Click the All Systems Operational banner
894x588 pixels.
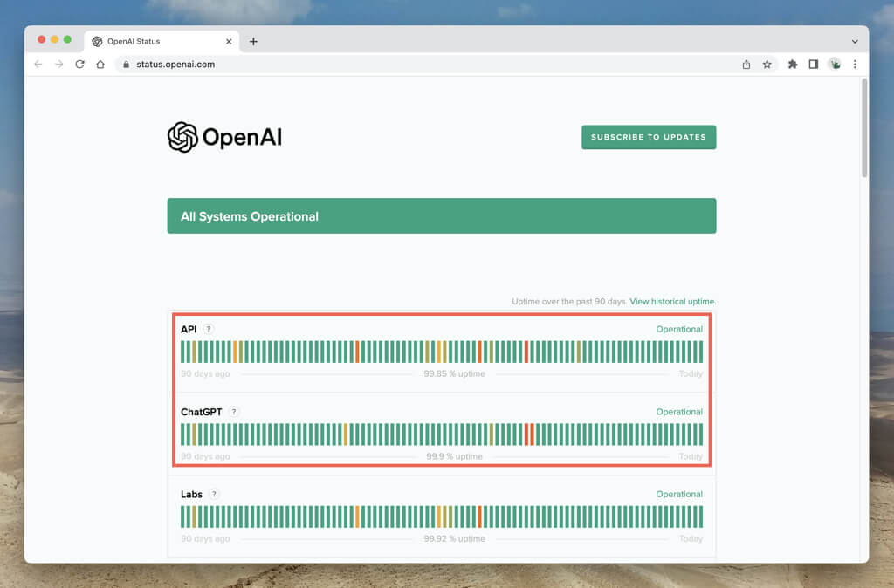441,216
